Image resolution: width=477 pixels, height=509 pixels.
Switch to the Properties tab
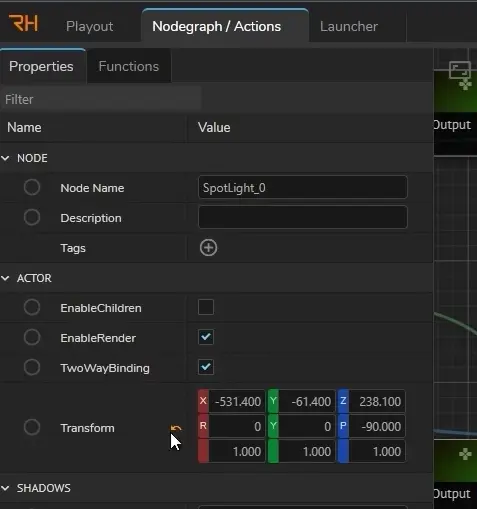click(41, 66)
